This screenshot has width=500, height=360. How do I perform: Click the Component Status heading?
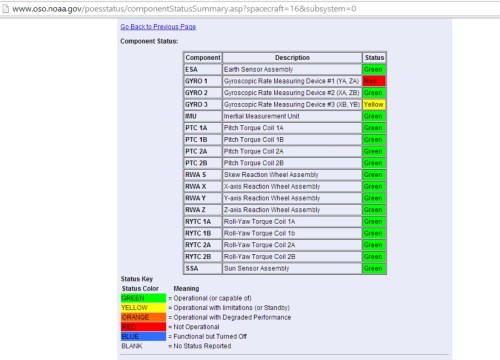click(149, 41)
